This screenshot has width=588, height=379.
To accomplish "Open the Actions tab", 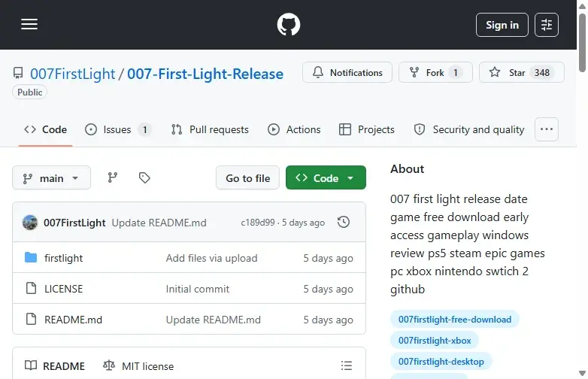I will tap(294, 129).
